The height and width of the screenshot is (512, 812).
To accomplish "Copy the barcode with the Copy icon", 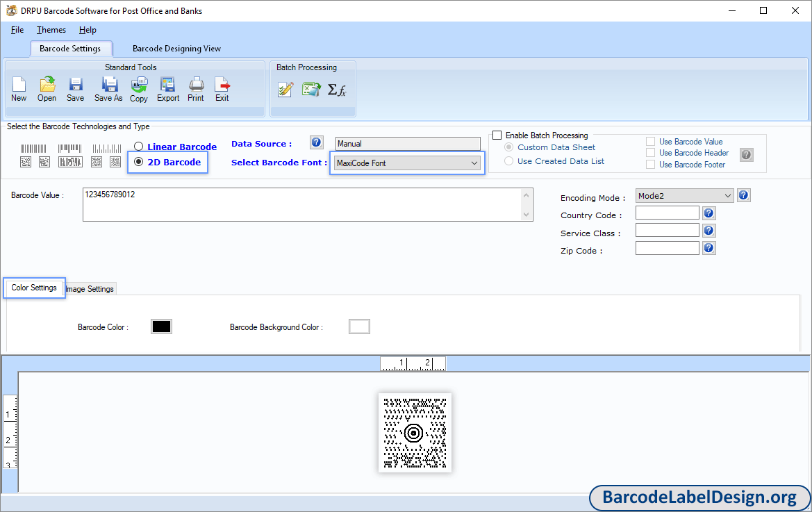I will click(139, 89).
